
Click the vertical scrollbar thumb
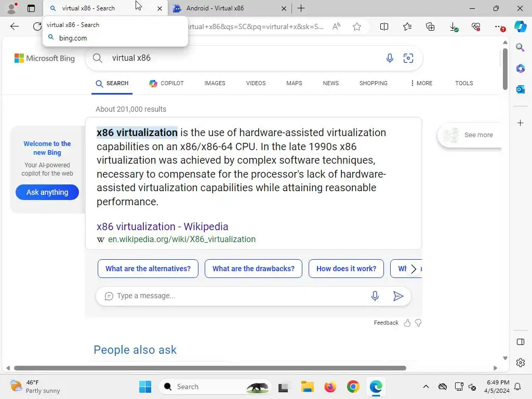point(505,69)
